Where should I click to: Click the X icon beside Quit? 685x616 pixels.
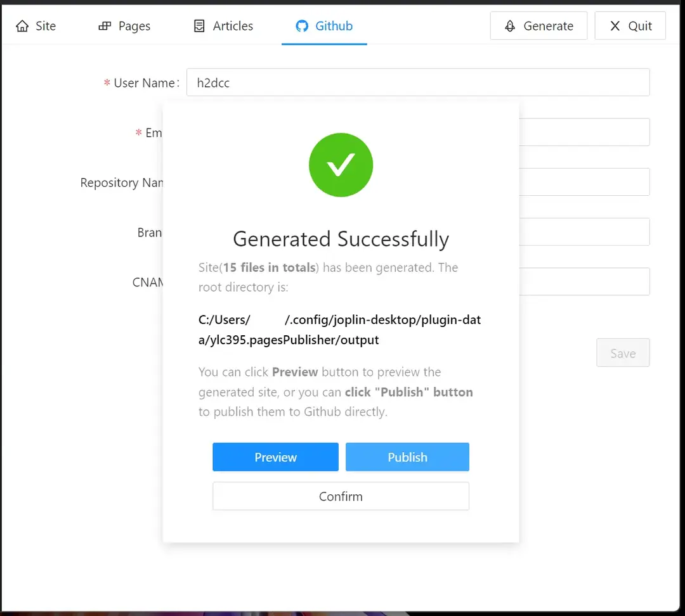(614, 26)
